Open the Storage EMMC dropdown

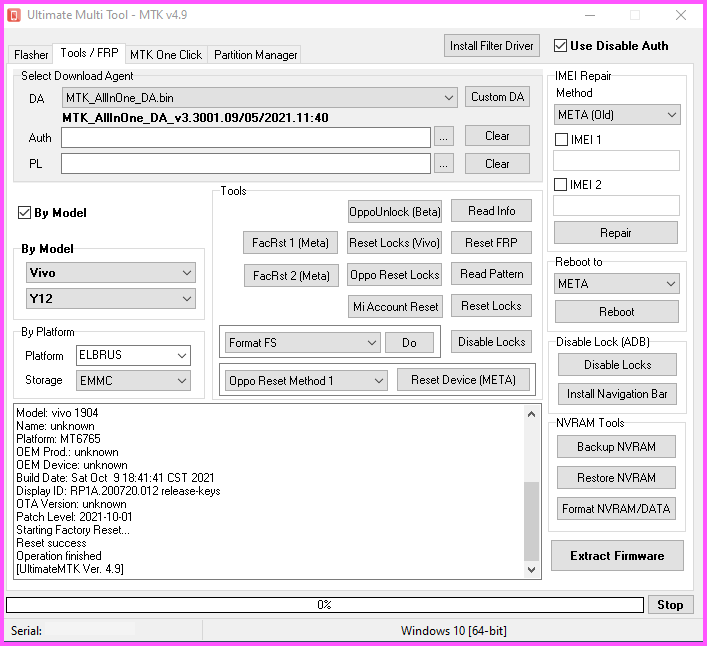point(133,380)
